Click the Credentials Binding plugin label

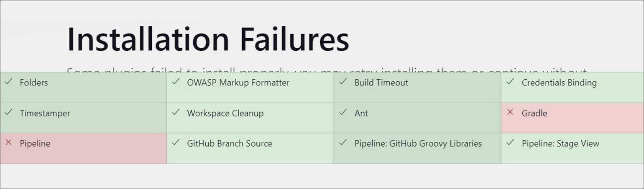pyautogui.click(x=559, y=83)
